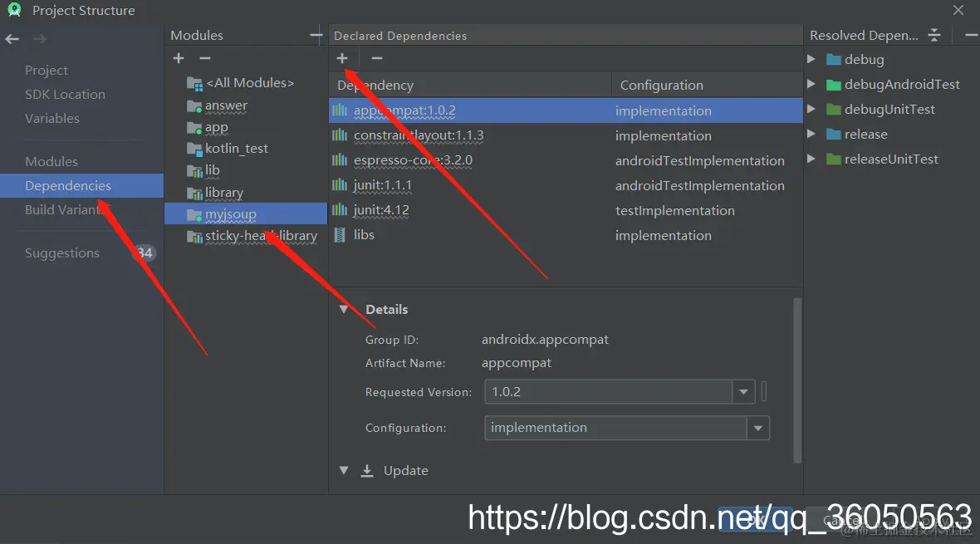The image size is (980, 544).
Task: Open the Requested Version dropdown
Action: [x=743, y=392]
